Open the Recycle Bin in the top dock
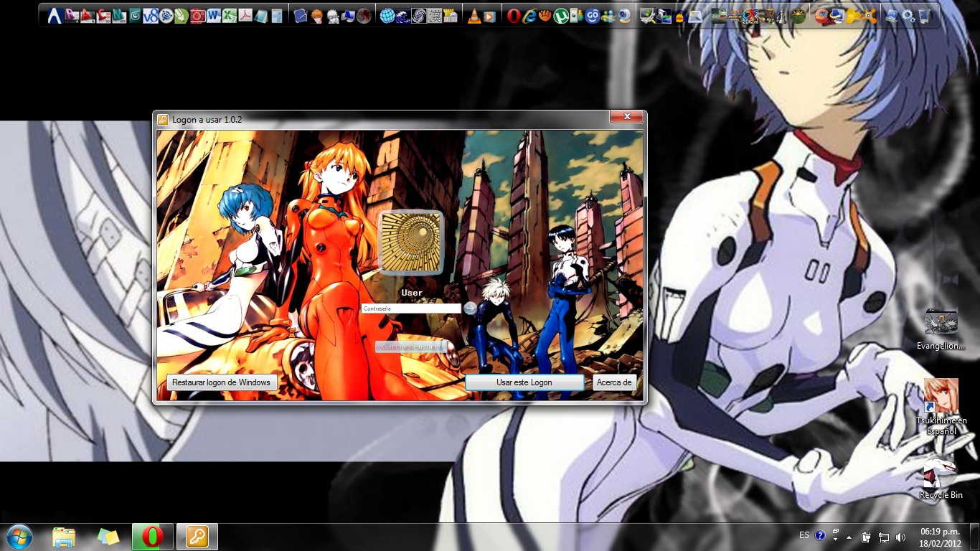Image resolution: width=980 pixels, height=551 pixels. click(924, 16)
